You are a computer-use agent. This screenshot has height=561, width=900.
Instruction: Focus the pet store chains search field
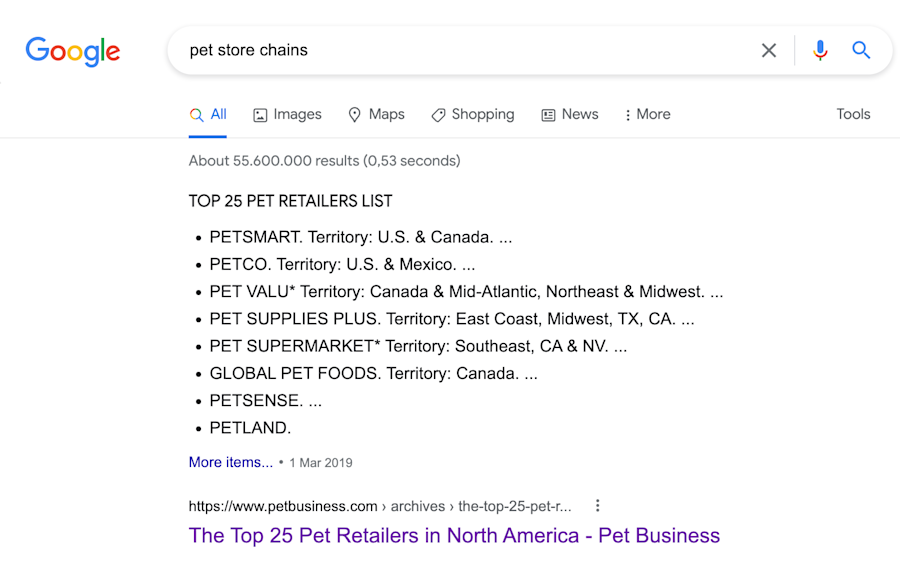[x=460, y=50]
